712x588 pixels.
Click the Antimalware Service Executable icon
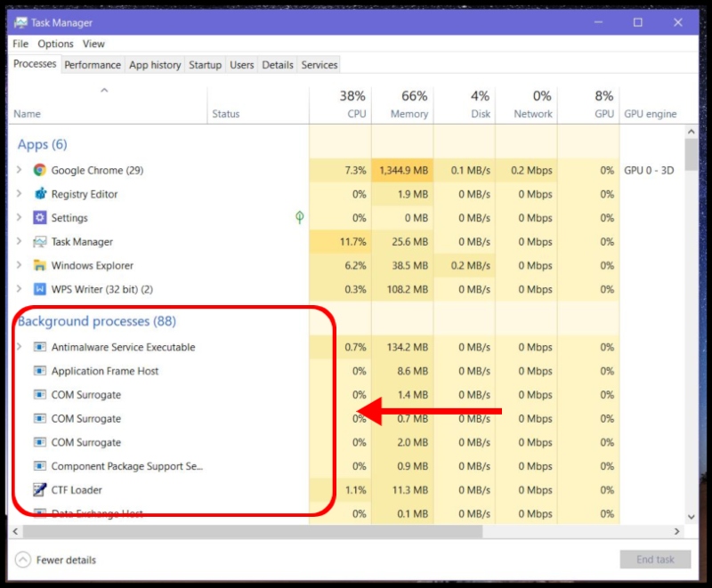[x=39, y=347]
